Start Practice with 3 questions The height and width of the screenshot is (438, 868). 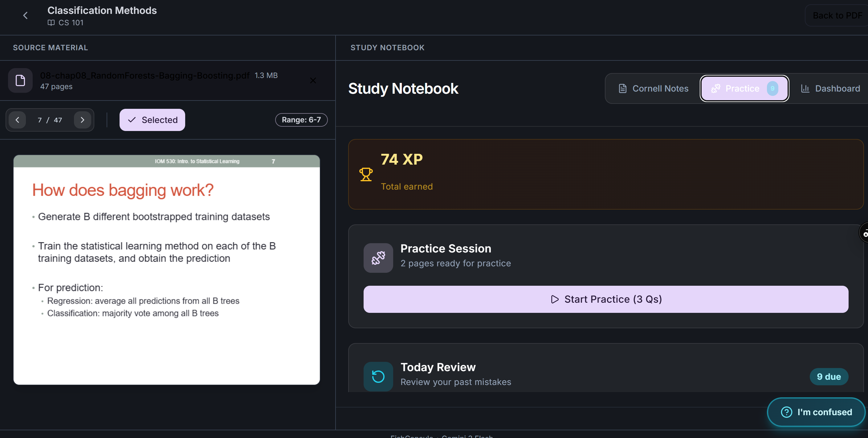coord(605,299)
